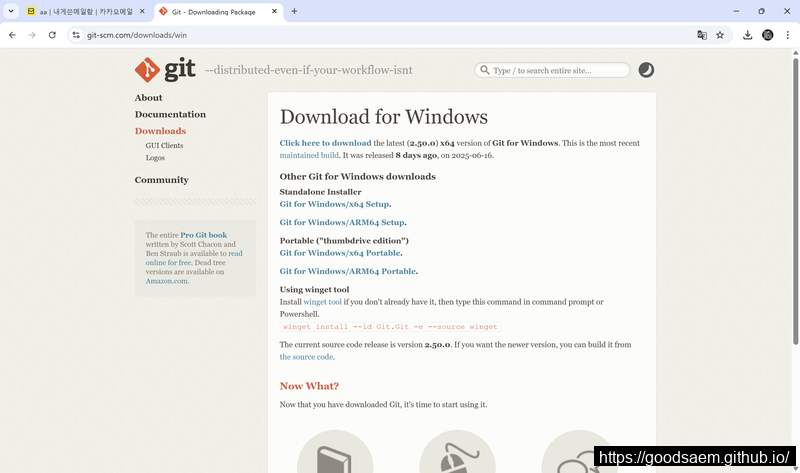Click the book icon circle
The image size is (800, 473).
coord(335,452)
